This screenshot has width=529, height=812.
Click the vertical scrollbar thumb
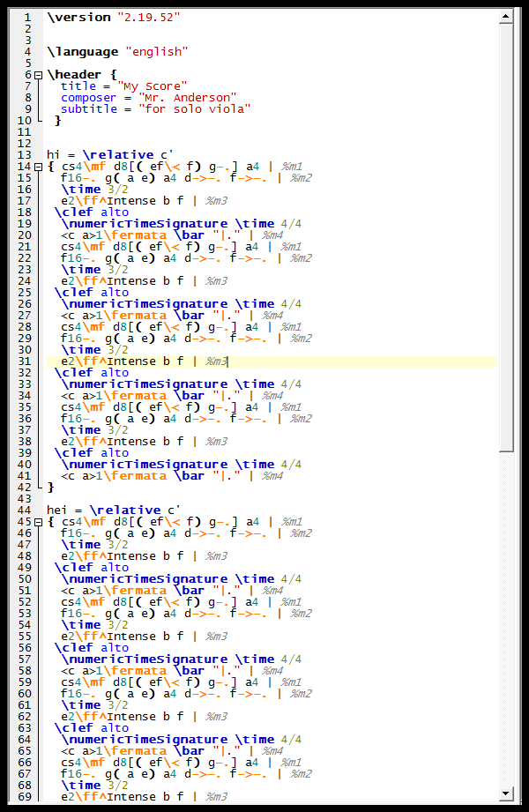(506, 238)
